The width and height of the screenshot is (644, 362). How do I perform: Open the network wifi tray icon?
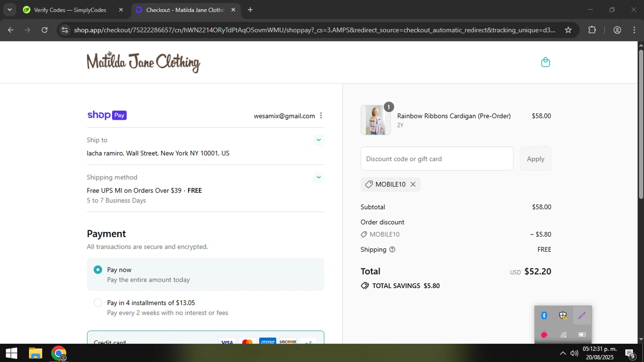click(563, 335)
